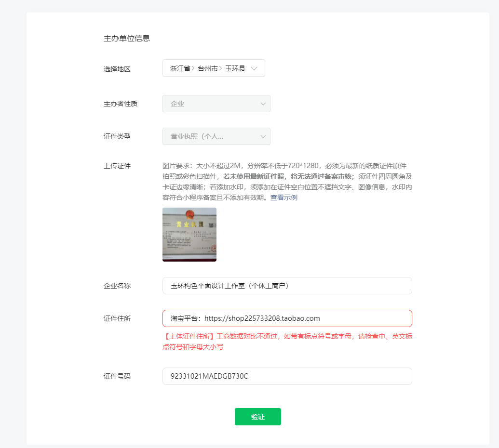Screen dimensions: 499x448
Task: Click the red 主体证件住所 error message
Action: tap(287, 342)
